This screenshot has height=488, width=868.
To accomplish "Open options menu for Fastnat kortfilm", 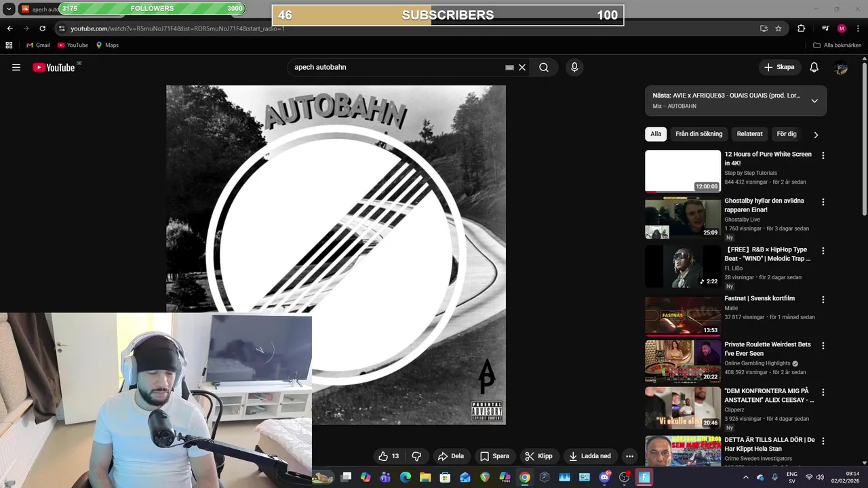I will tap(823, 300).
